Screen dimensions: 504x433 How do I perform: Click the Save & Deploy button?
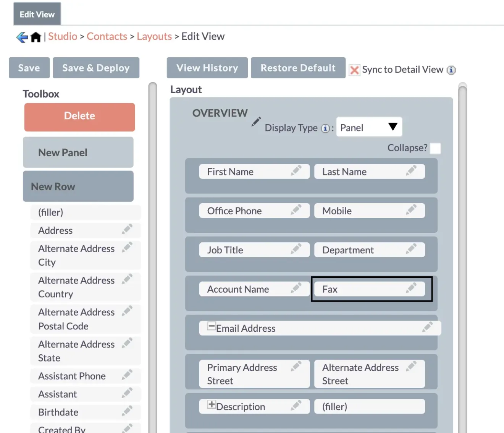pyautogui.click(x=96, y=68)
